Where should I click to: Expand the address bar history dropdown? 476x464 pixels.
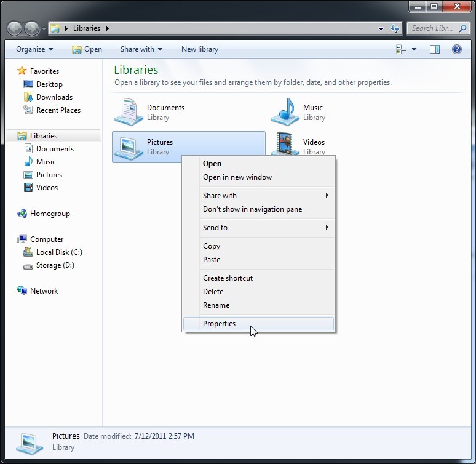pos(381,28)
